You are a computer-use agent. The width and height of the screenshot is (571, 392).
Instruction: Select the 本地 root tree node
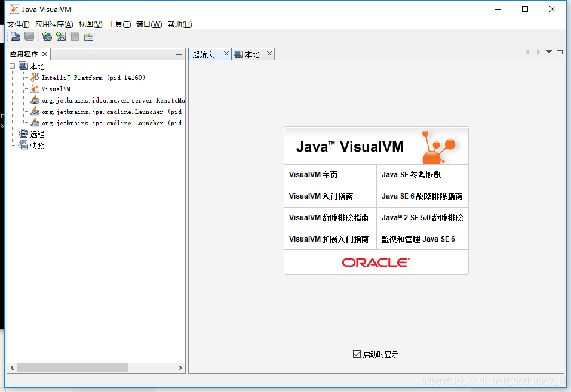37,66
